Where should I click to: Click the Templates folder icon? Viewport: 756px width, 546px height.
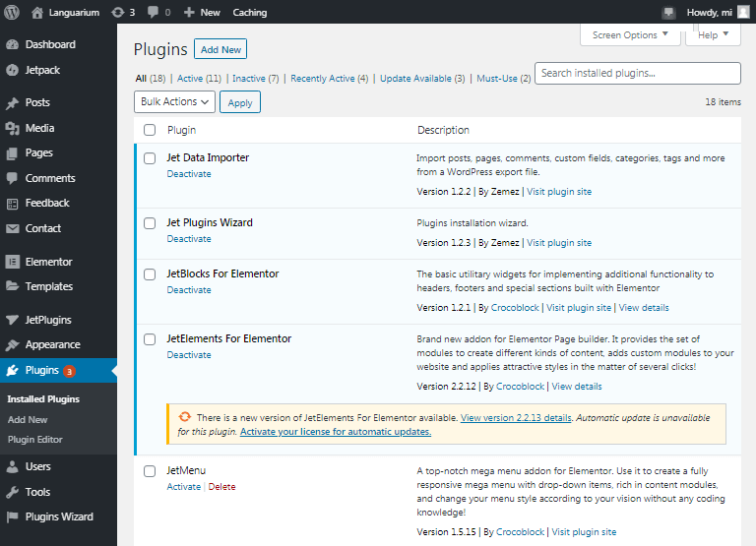point(13,286)
